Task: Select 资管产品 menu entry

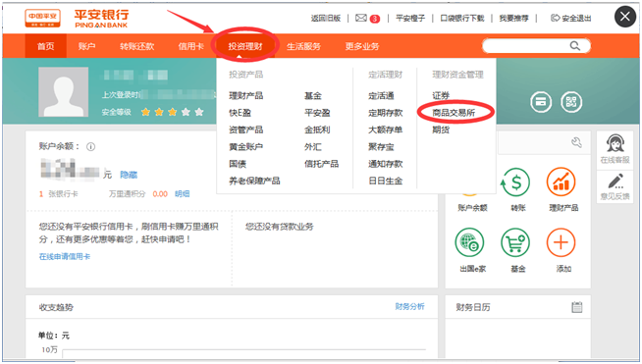Action: pos(246,130)
